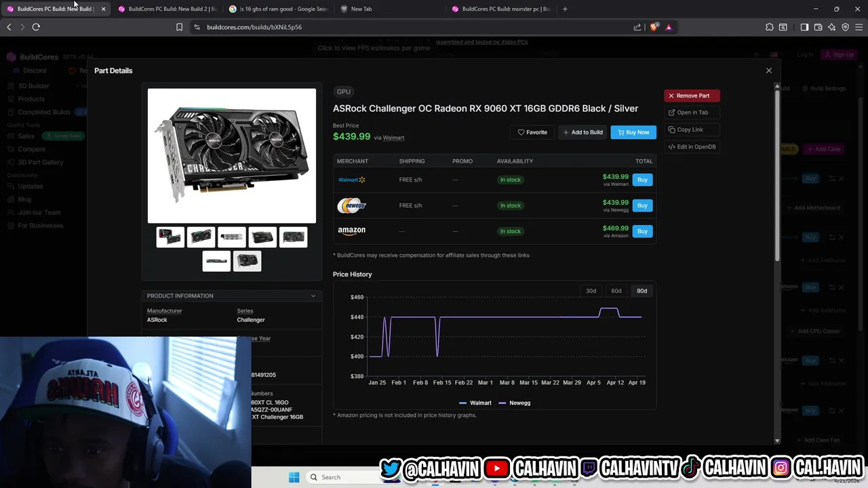Switch price history to 30d
The width and height of the screenshot is (868, 488).
coord(591,291)
